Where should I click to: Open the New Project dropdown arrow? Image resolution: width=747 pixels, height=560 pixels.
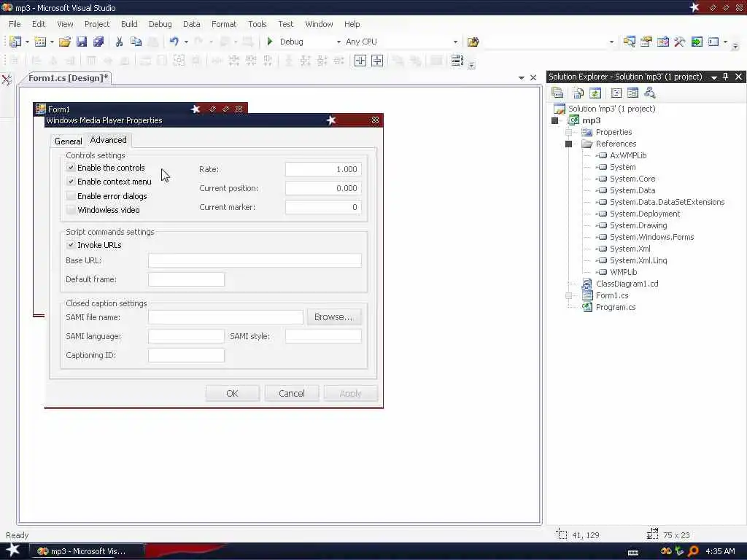[27, 42]
